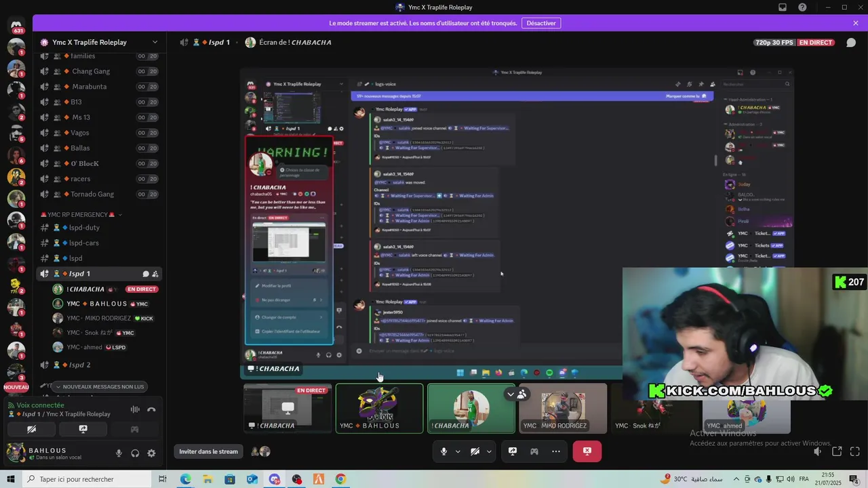Open microphone options chevron in control bar
The width and height of the screenshot is (868, 488).
coord(458,451)
